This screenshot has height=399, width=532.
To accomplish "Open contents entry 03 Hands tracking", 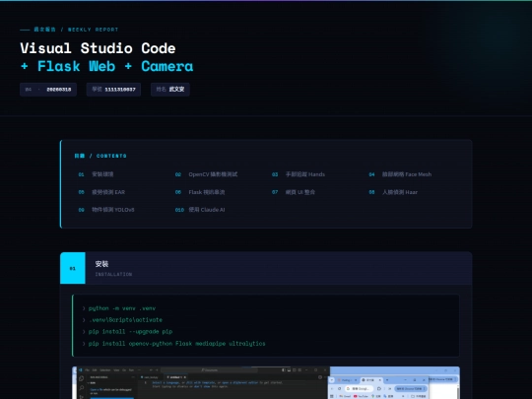I will 299,174.
